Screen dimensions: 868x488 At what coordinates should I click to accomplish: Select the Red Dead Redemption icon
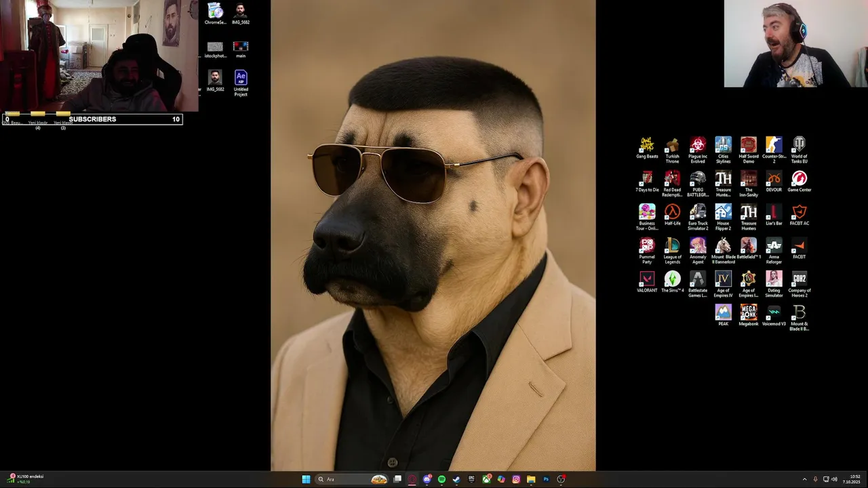(672, 184)
